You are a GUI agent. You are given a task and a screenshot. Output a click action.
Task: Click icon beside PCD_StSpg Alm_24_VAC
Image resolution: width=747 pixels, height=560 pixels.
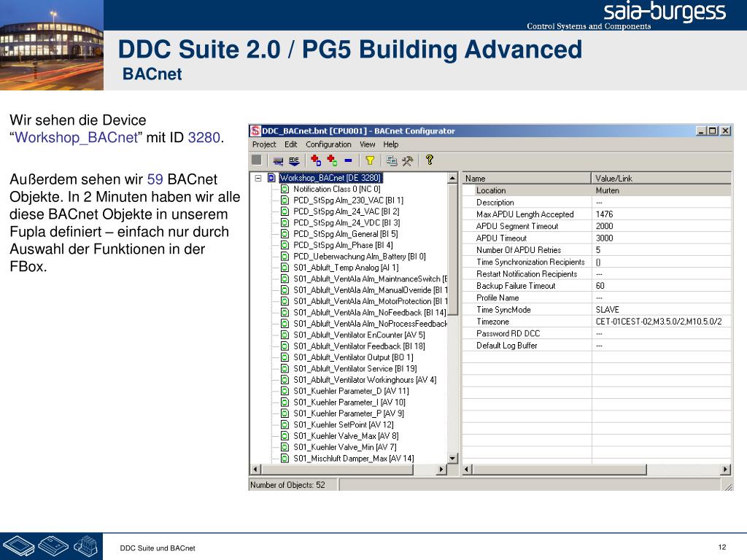click(285, 211)
